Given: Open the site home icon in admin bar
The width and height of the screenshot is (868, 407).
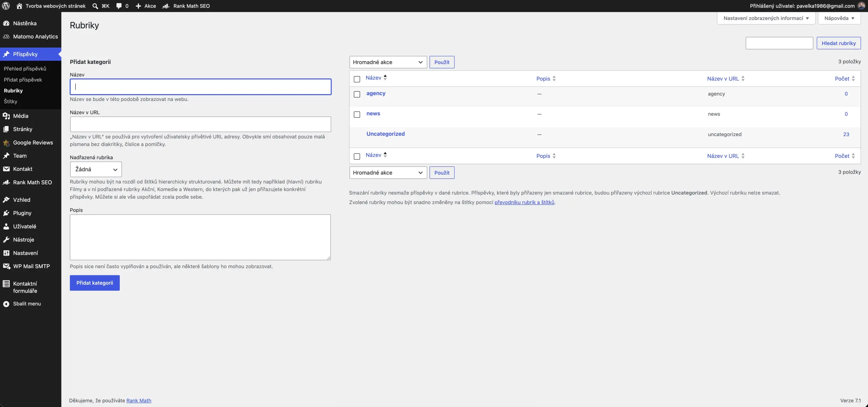Looking at the screenshot, I should pyautogui.click(x=19, y=6).
